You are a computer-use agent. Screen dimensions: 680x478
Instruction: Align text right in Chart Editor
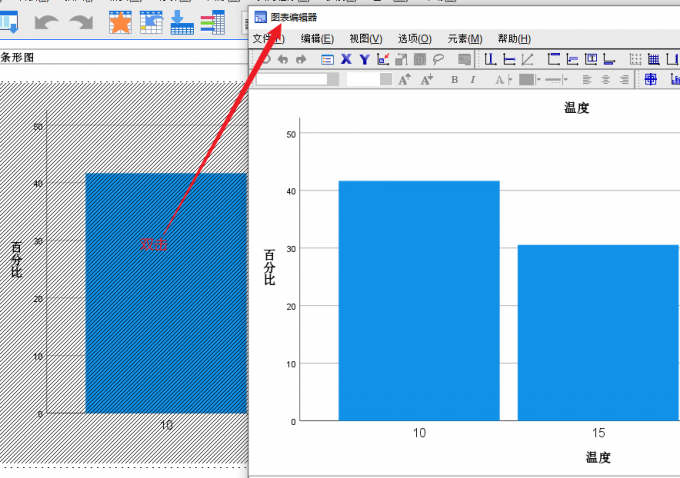[x=624, y=79]
